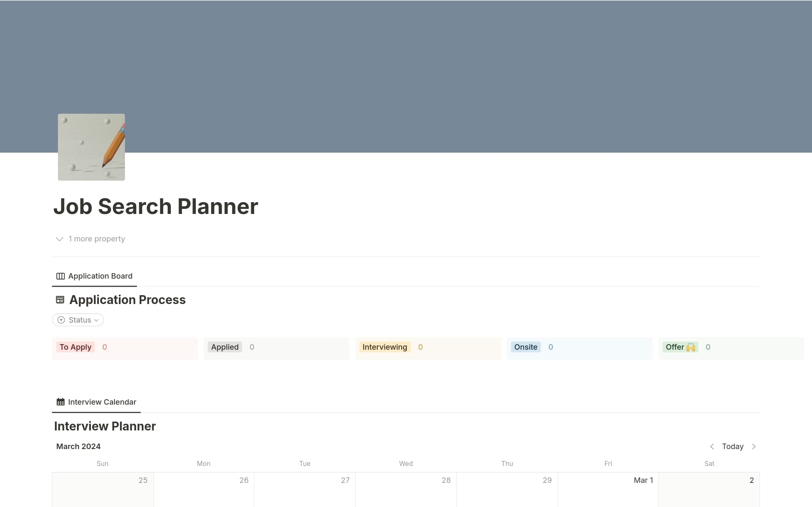
Task: Click the pencil page icon
Action: tap(91, 147)
